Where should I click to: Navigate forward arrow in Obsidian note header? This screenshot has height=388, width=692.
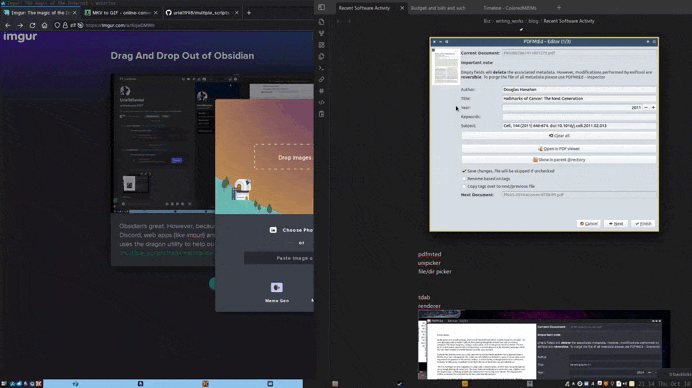point(349,21)
